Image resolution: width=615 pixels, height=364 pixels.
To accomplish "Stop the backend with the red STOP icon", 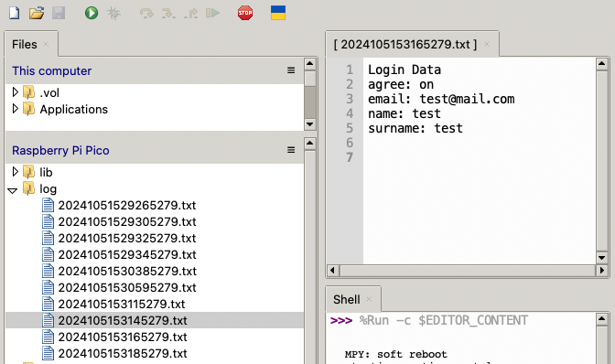I will [x=245, y=13].
